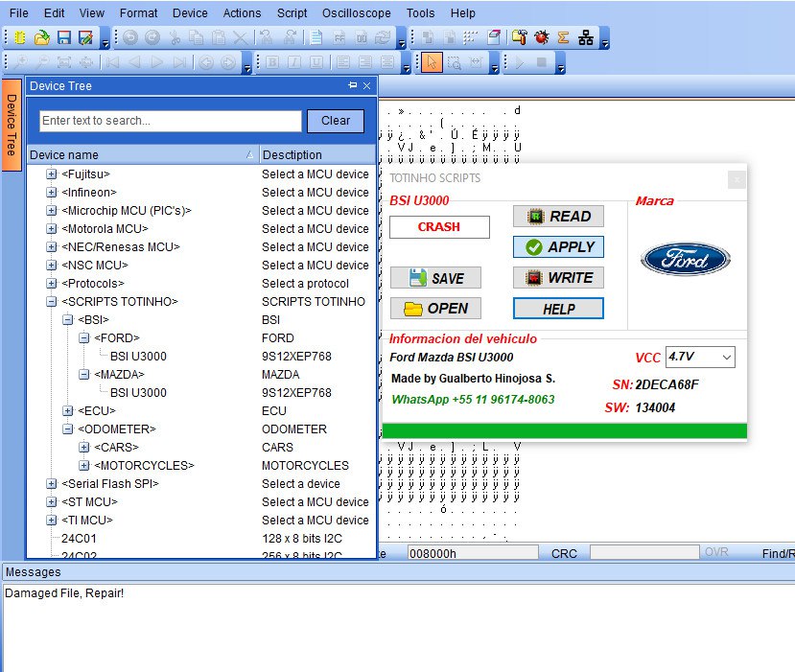Select BSI U3000 under the MAZDA node
Screen dimensions: 795x672
tap(138, 393)
